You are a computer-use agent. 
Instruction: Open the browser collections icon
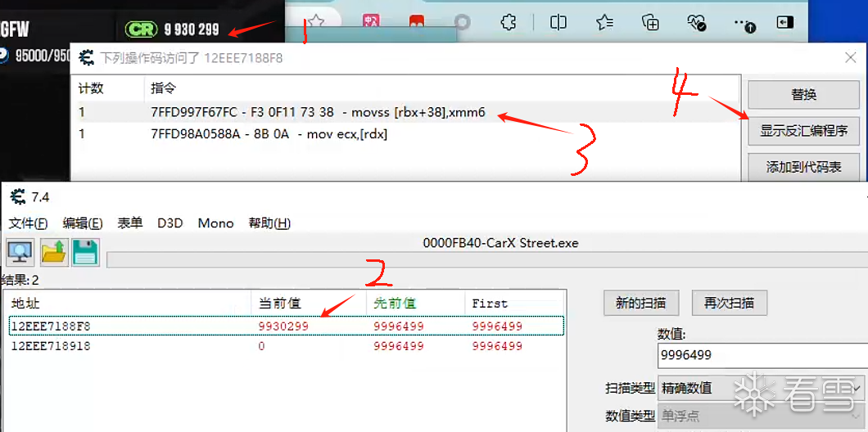pyautogui.click(x=650, y=23)
